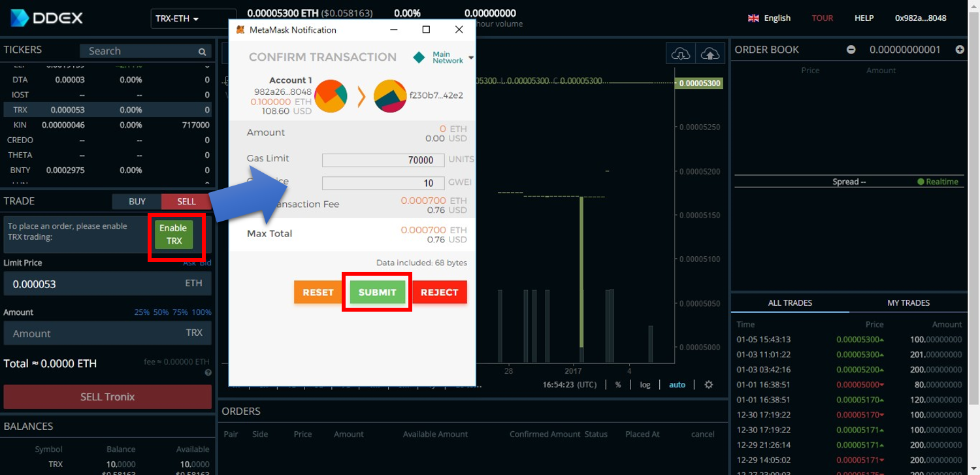Click the cloud upload chart icon

[710, 54]
